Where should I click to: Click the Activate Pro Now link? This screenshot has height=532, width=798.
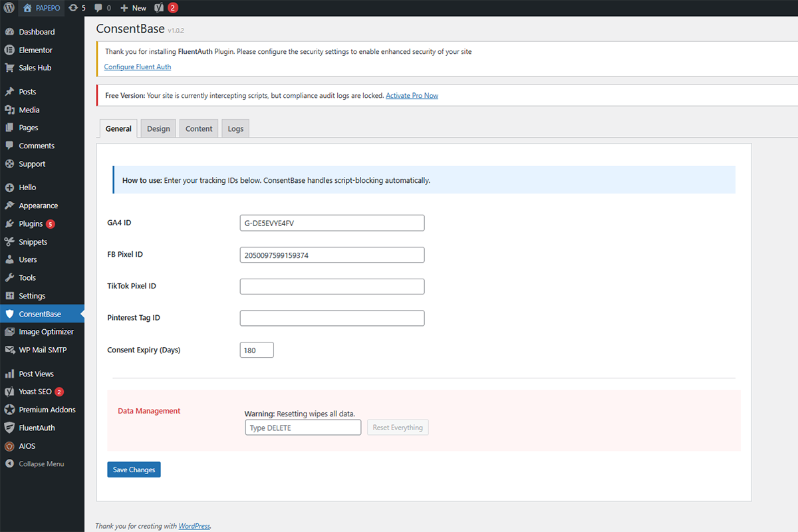(x=412, y=95)
